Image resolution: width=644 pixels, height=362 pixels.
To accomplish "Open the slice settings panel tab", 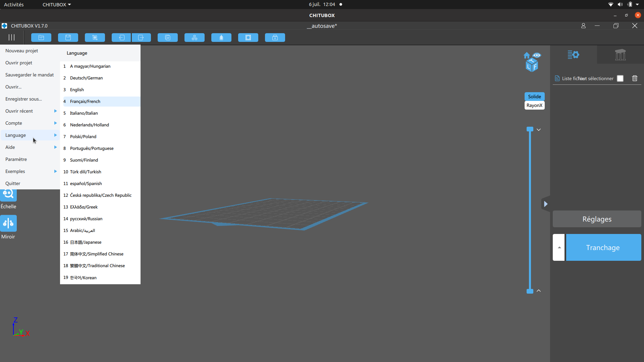I will 573,55.
